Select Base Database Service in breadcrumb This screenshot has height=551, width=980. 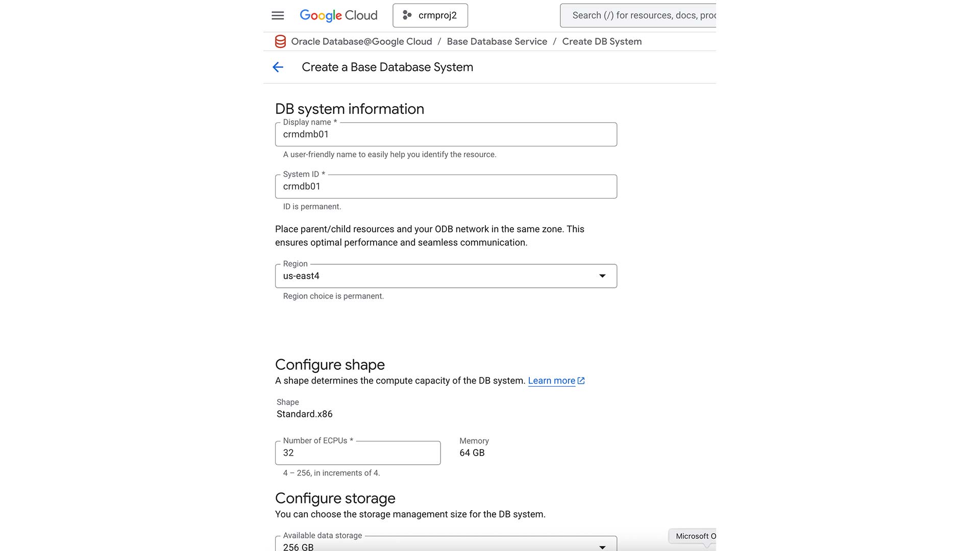pyautogui.click(x=497, y=41)
